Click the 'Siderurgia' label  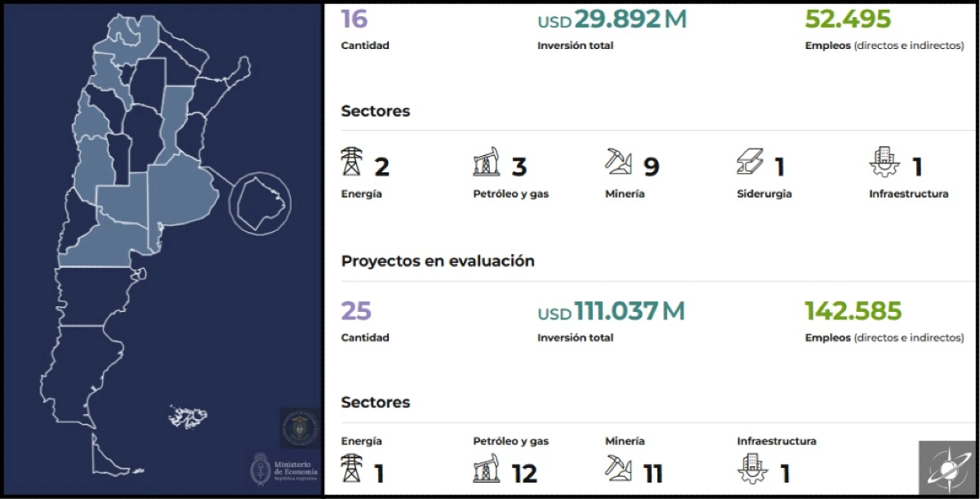coord(764,194)
